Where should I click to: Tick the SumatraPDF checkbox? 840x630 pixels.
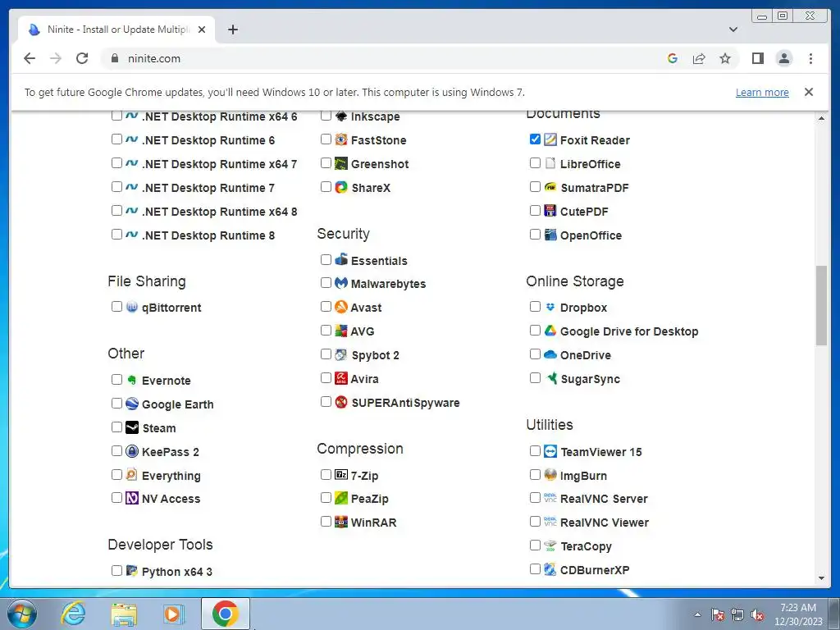click(535, 186)
